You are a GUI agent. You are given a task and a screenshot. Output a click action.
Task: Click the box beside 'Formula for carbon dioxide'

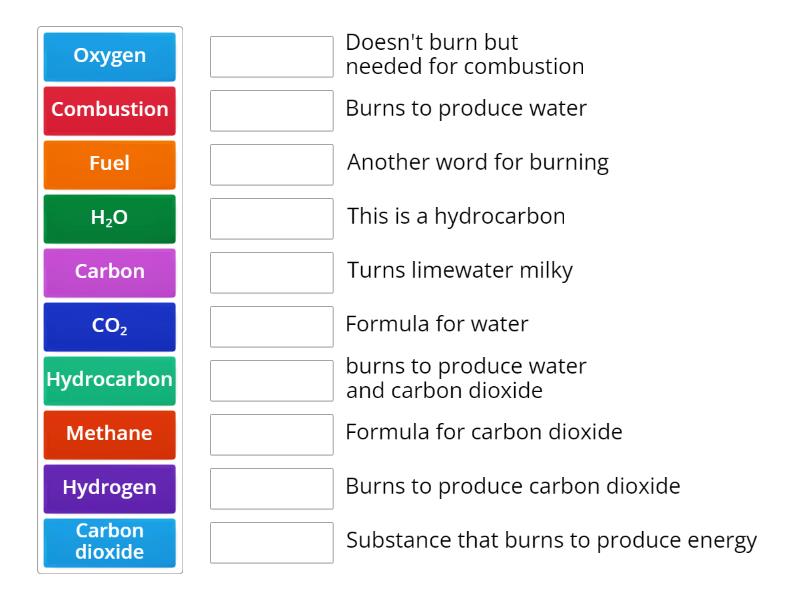pyautogui.click(x=272, y=434)
